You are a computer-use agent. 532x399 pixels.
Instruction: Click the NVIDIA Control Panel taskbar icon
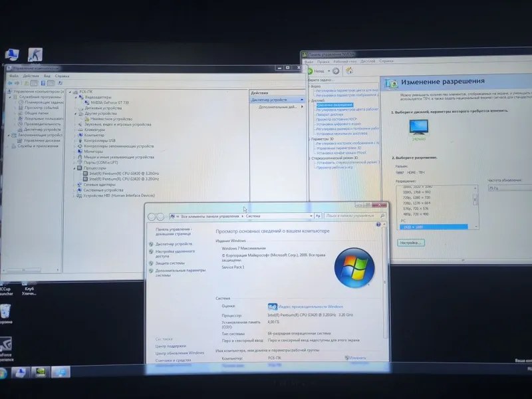(x=41, y=372)
